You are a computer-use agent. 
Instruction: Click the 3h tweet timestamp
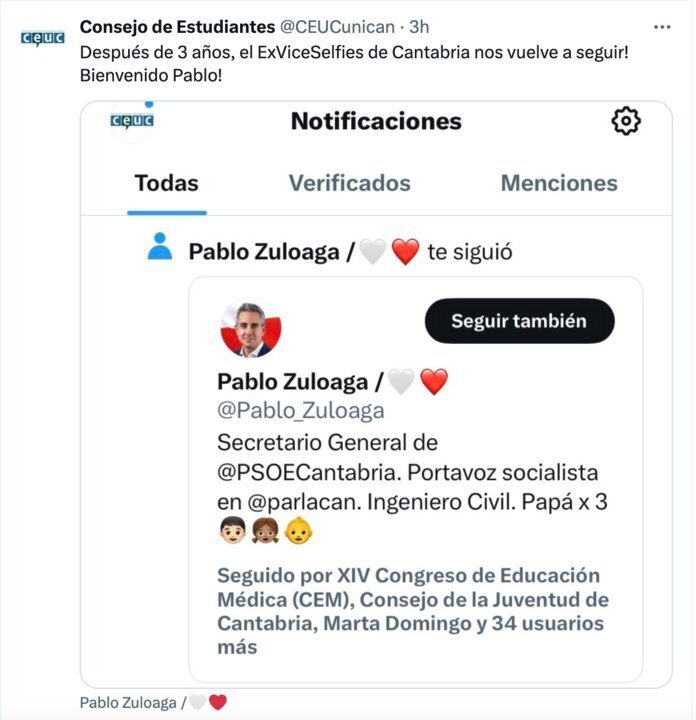tap(419, 26)
